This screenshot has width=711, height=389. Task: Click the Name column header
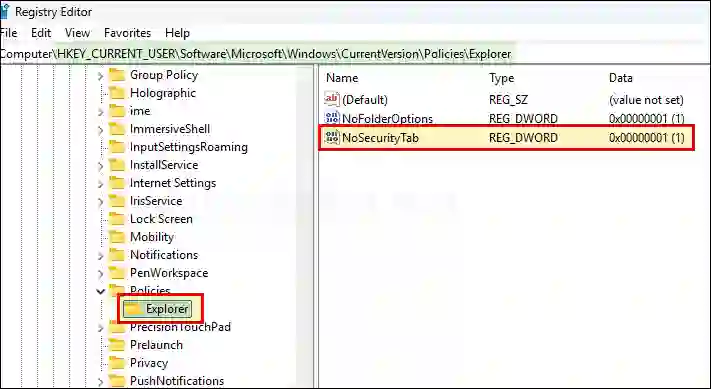point(342,78)
